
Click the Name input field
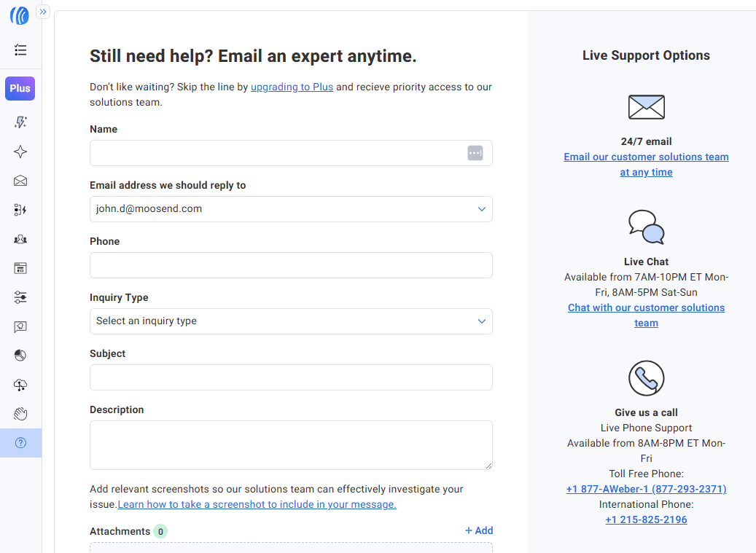pyautogui.click(x=277, y=153)
